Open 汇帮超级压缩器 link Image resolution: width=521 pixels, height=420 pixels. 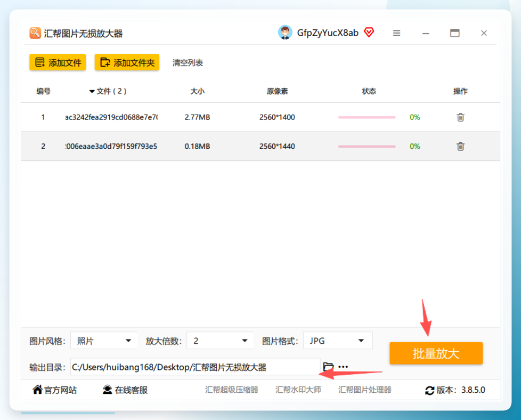tap(232, 390)
